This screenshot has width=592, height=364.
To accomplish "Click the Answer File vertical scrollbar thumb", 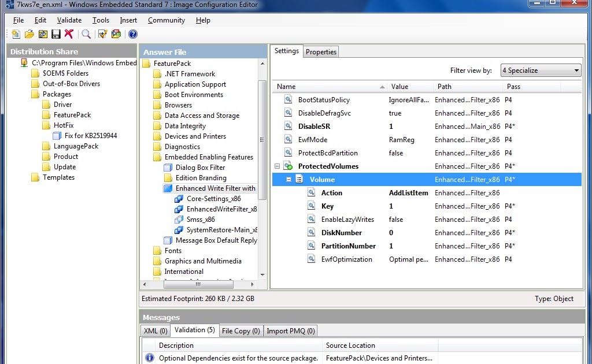I will (262, 140).
